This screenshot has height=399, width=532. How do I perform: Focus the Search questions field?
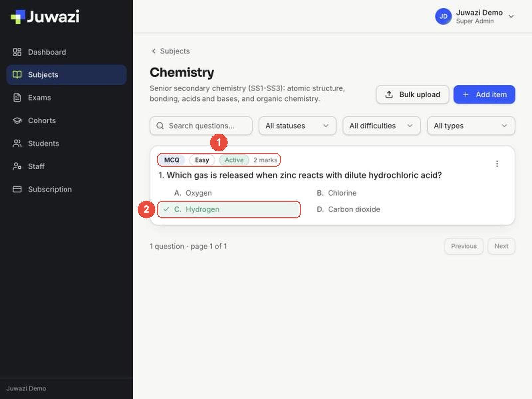[x=201, y=126]
